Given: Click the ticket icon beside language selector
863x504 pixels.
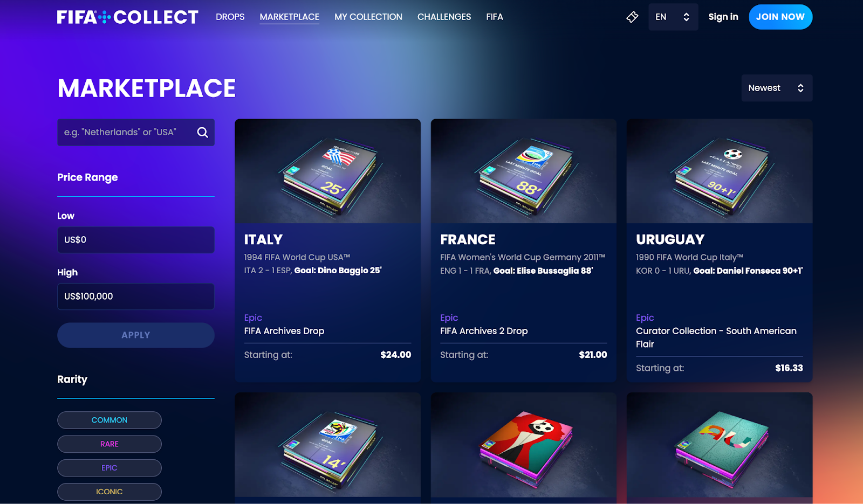Looking at the screenshot, I should coord(632,17).
